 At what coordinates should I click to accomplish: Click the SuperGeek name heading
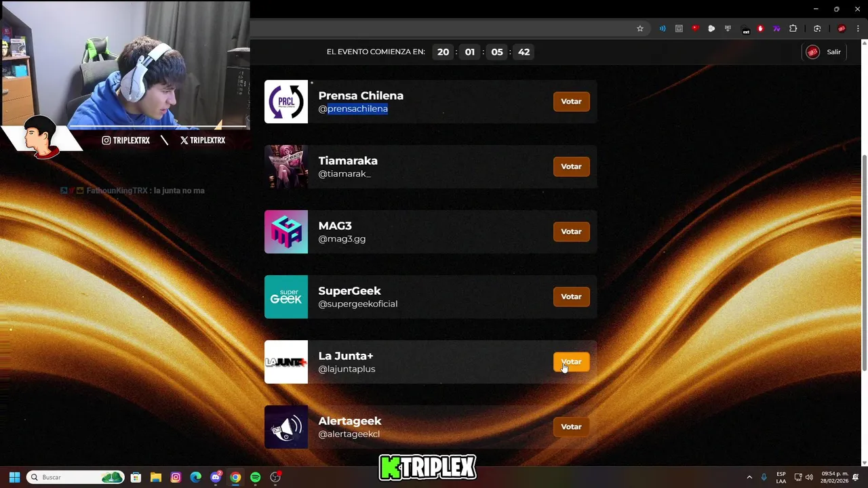pos(349,291)
